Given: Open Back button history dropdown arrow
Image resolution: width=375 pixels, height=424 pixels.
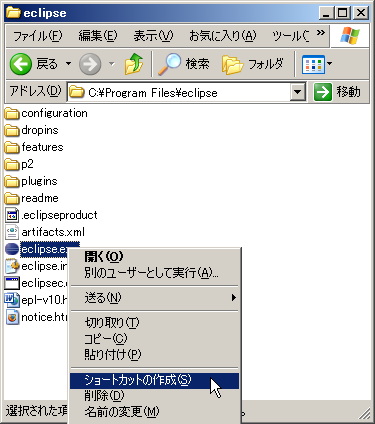Looking at the screenshot, I should pyautogui.click(x=68, y=64).
